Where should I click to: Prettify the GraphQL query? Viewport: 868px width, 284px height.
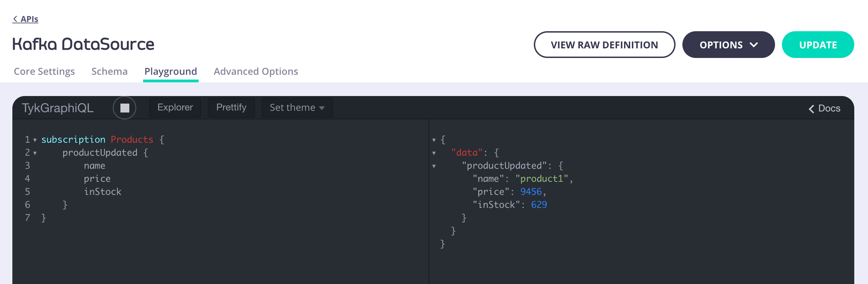tap(231, 108)
